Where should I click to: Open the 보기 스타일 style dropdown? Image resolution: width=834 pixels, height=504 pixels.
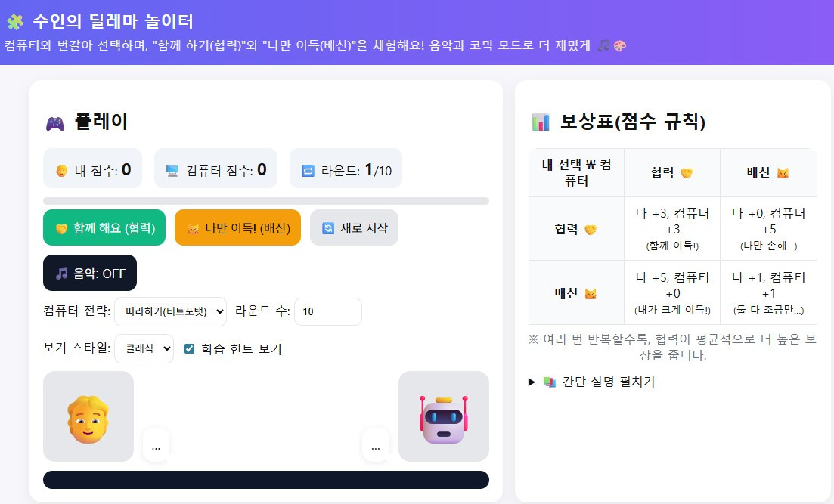click(x=144, y=348)
